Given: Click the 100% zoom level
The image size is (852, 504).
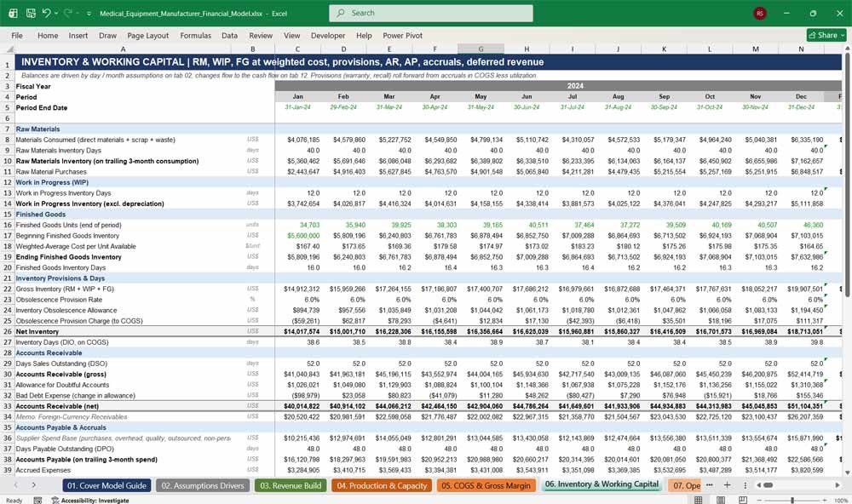Looking at the screenshot, I should (841, 501).
